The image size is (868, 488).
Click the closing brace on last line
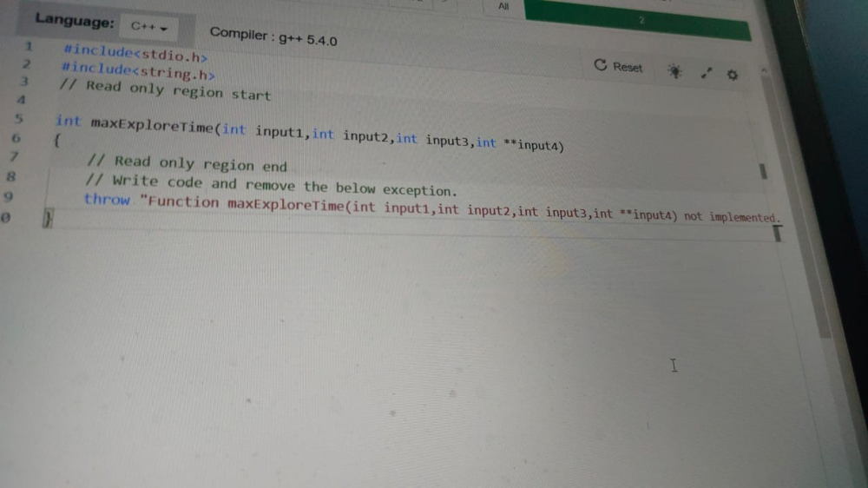coord(48,218)
